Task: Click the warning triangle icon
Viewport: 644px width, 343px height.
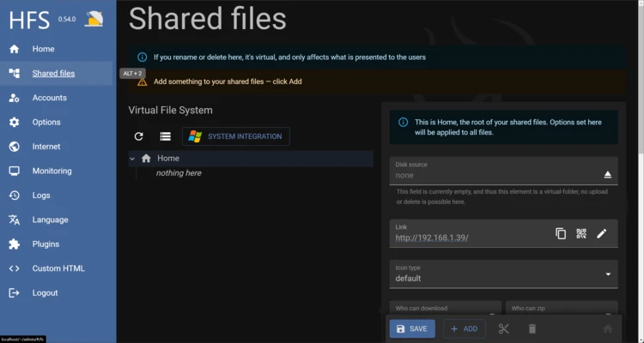Action: pyautogui.click(x=142, y=81)
